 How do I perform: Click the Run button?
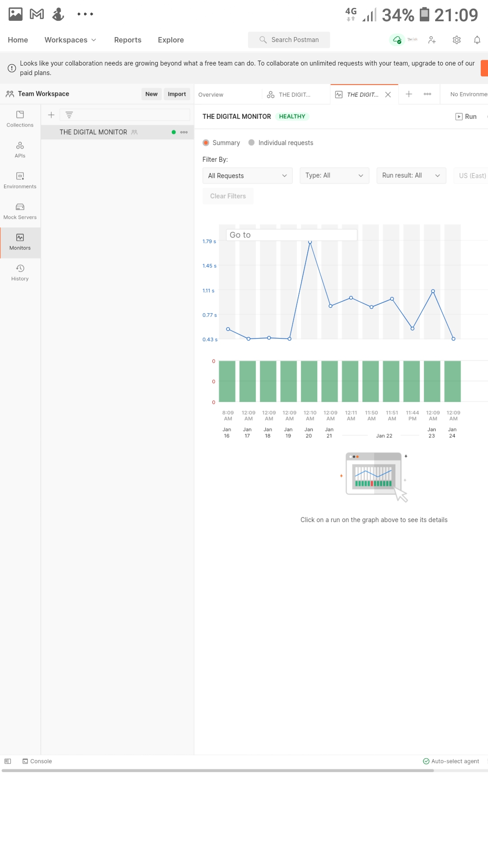[466, 117]
